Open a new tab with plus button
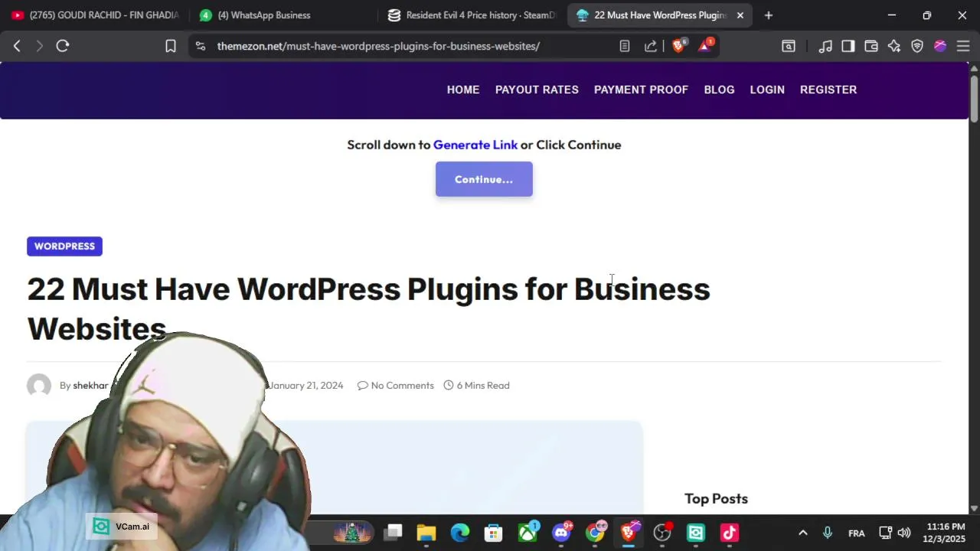980x551 pixels. 769,15
